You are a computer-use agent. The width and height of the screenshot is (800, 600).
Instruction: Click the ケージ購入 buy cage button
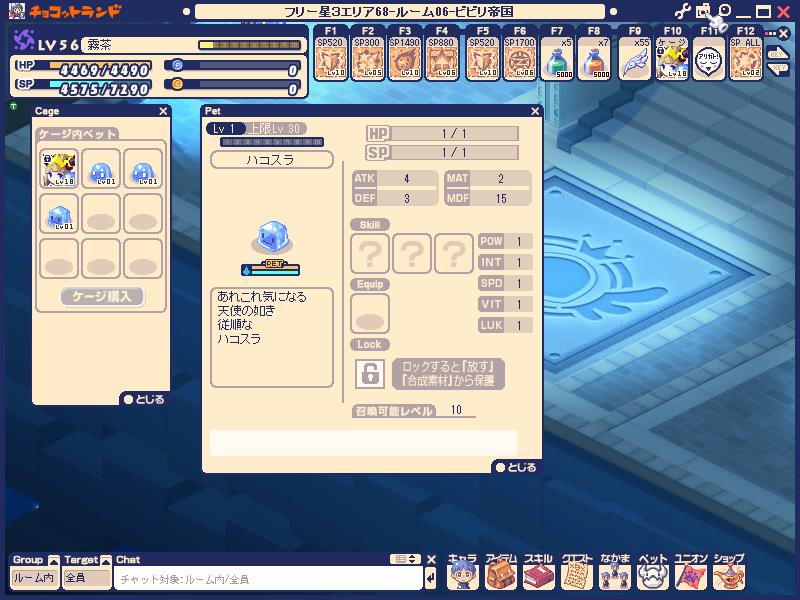coord(102,296)
